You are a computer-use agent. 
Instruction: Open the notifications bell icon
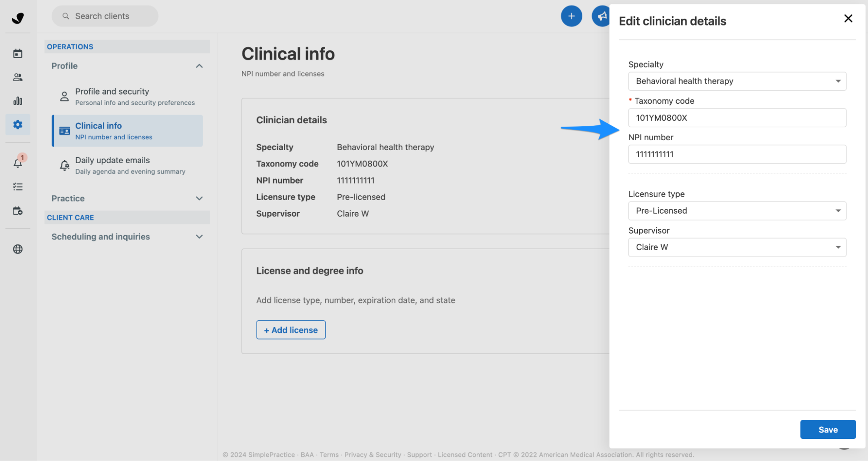coord(18,163)
